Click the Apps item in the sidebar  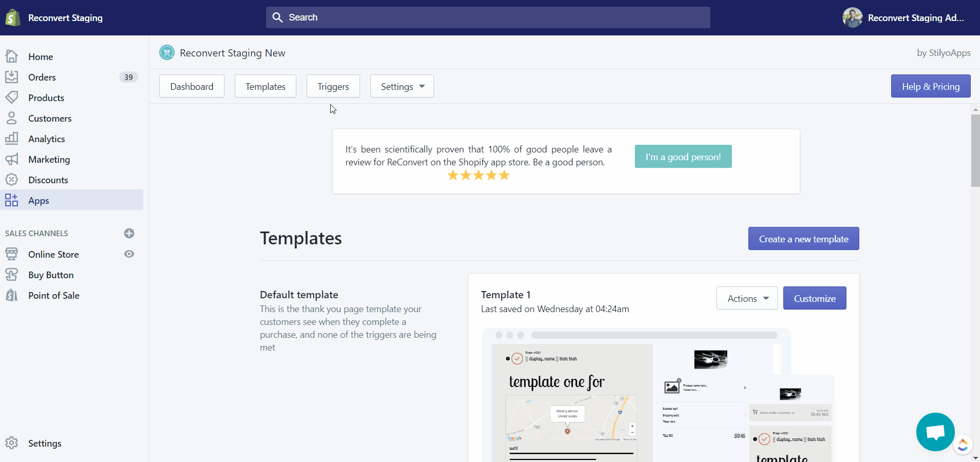(x=72, y=200)
